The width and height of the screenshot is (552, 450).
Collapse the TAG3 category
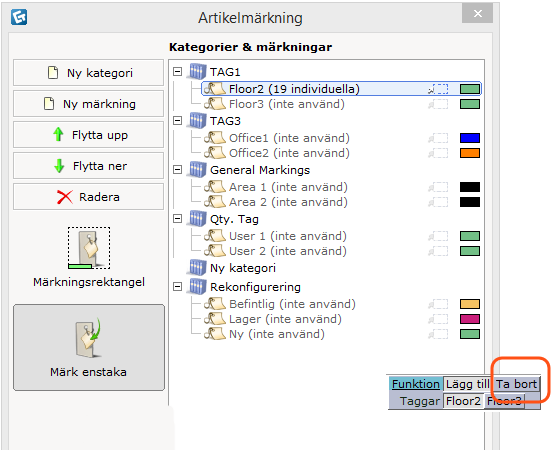[178, 121]
